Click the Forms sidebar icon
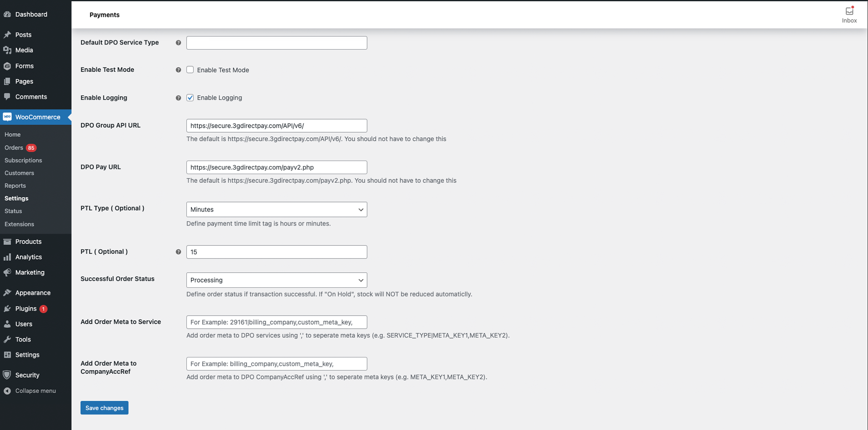The image size is (868, 430). pos(7,66)
